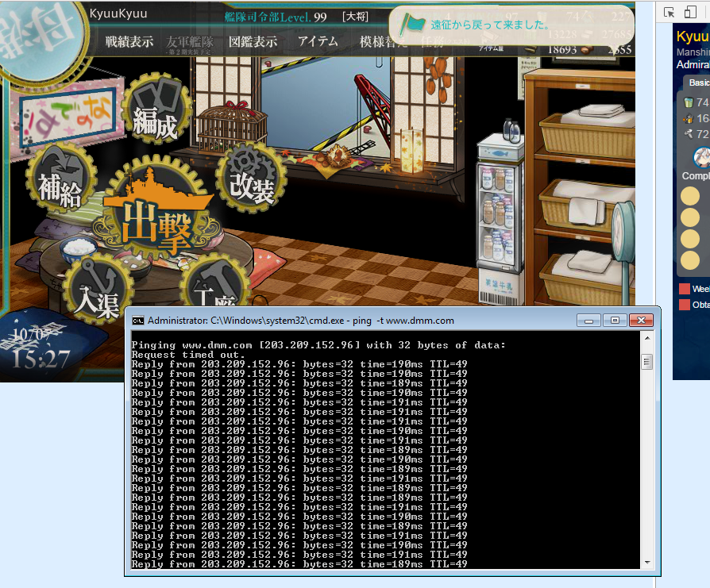Viewport: 710px width, 588px height.
Task: Maximize the cmd.exe ping window
Action: click(x=615, y=321)
